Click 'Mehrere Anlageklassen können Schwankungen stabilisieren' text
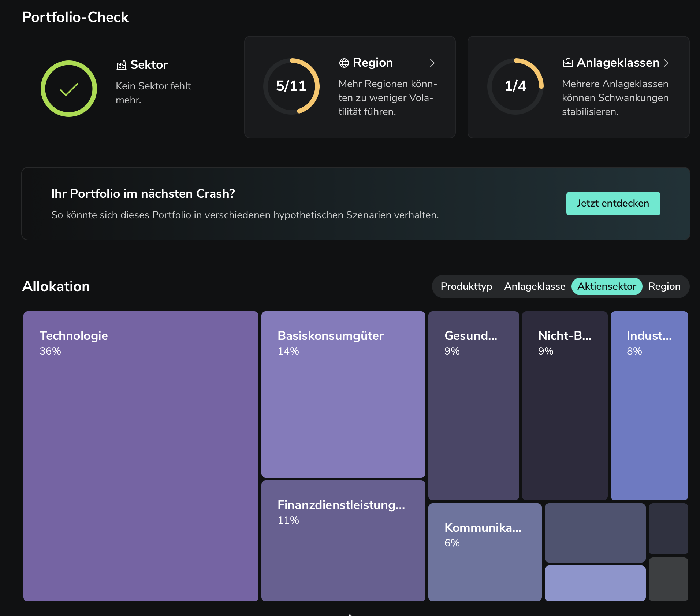This screenshot has width=700, height=616. coord(615,98)
